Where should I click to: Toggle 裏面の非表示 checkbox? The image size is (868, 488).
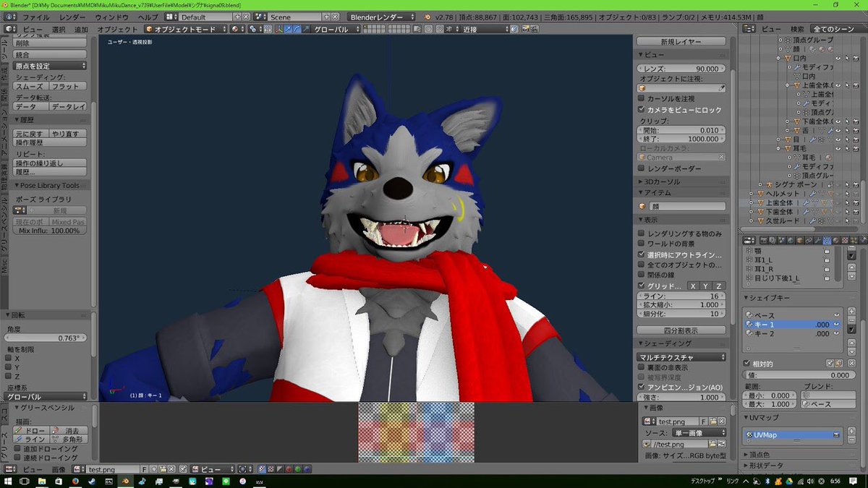pyautogui.click(x=641, y=367)
